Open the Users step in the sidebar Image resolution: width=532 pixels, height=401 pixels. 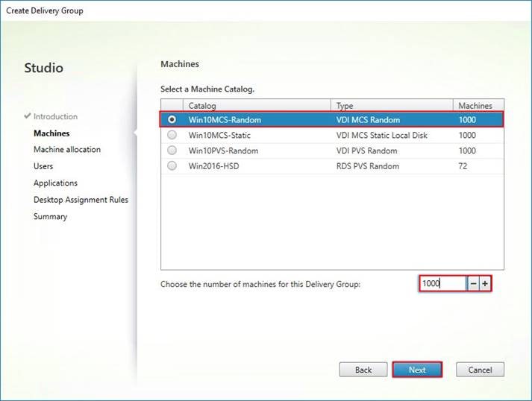pyautogui.click(x=43, y=166)
